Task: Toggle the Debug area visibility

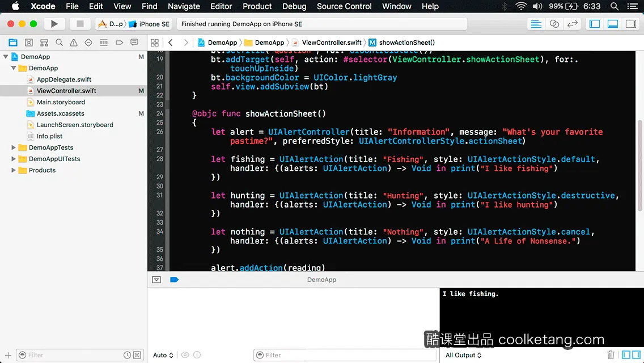Action: pyautogui.click(x=613, y=24)
